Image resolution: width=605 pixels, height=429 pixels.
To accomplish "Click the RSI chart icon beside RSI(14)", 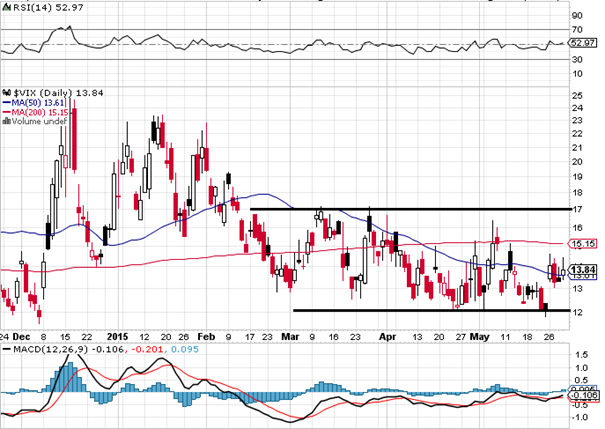I will (x=7, y=8).
